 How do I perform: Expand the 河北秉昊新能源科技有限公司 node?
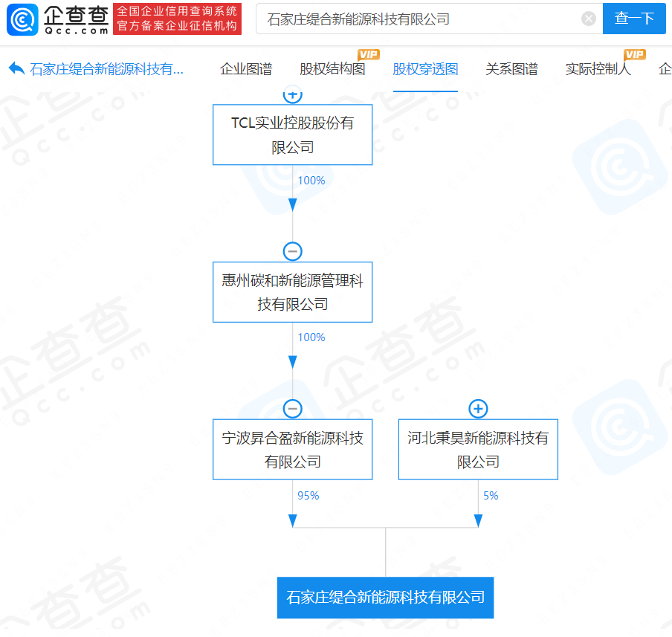[478, 409]
